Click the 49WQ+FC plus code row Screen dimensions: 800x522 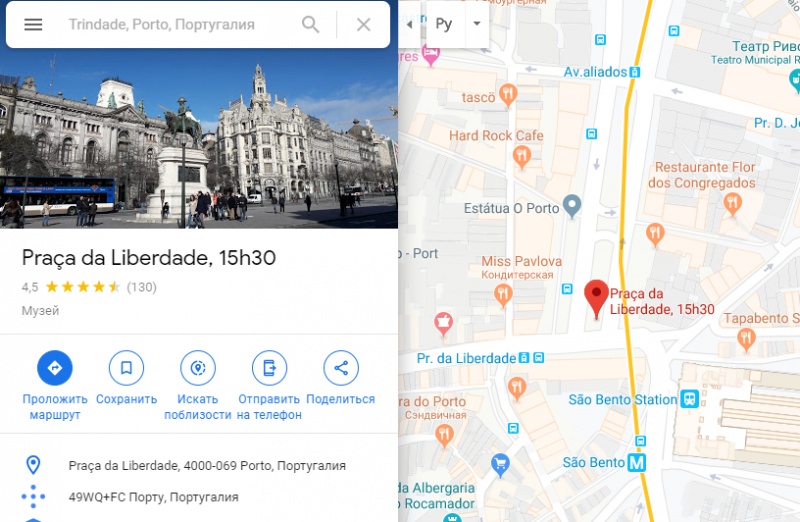click(198, 497)
